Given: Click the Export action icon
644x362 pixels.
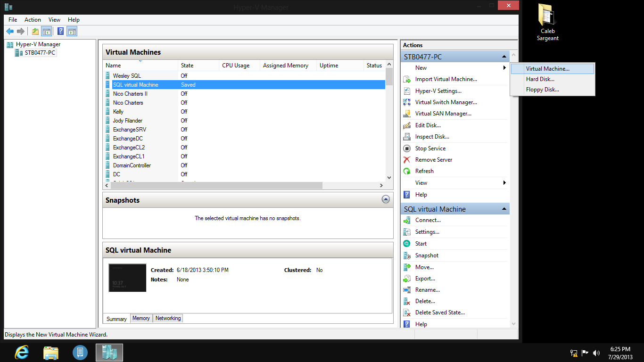Looking at the screenshot, I should click(407, 279).
